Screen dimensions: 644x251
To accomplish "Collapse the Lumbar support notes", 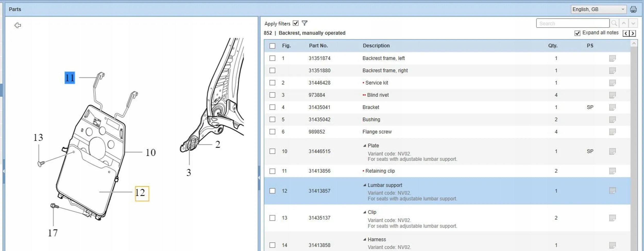I will (x=365, y=185).
